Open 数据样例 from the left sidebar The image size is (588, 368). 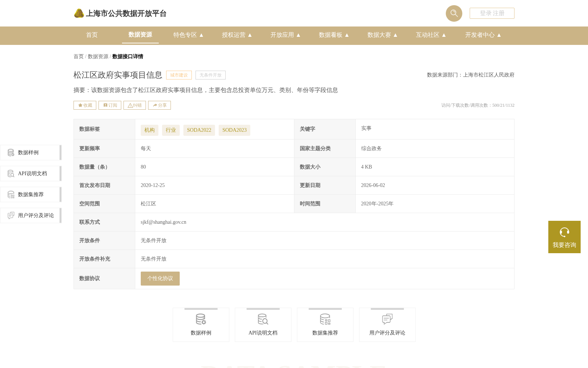pos(31,152)
